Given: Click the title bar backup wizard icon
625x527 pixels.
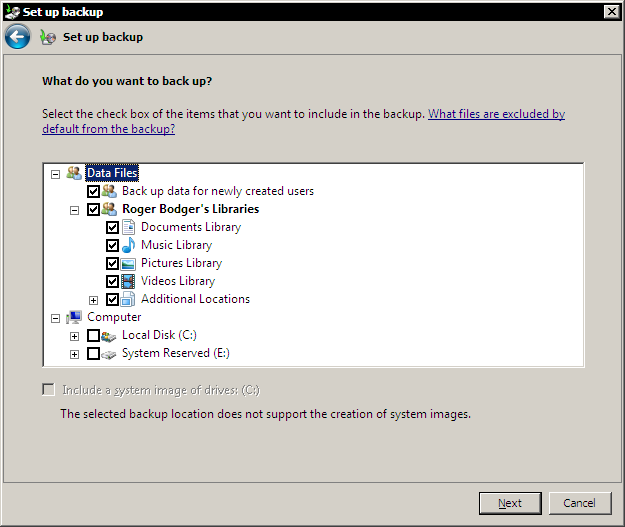Looking at the screenshot, I should (x=12, y=12).
